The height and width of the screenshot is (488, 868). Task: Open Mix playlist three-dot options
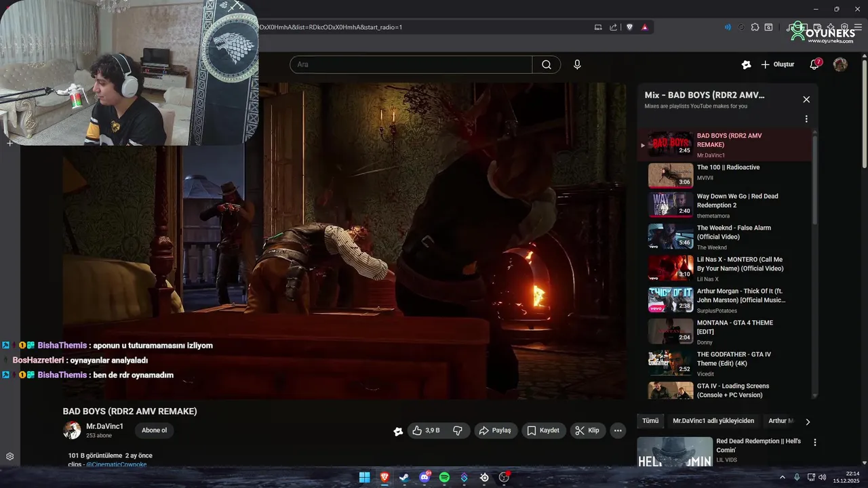[806, 119]
